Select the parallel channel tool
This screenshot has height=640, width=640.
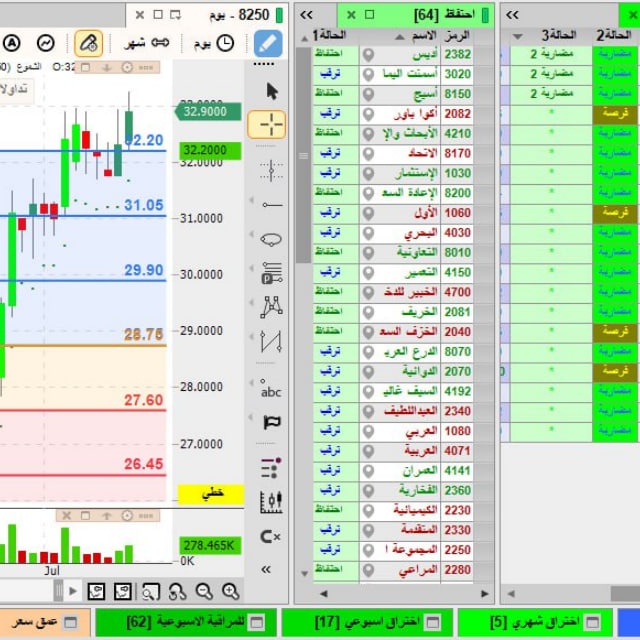coord(271,341)
